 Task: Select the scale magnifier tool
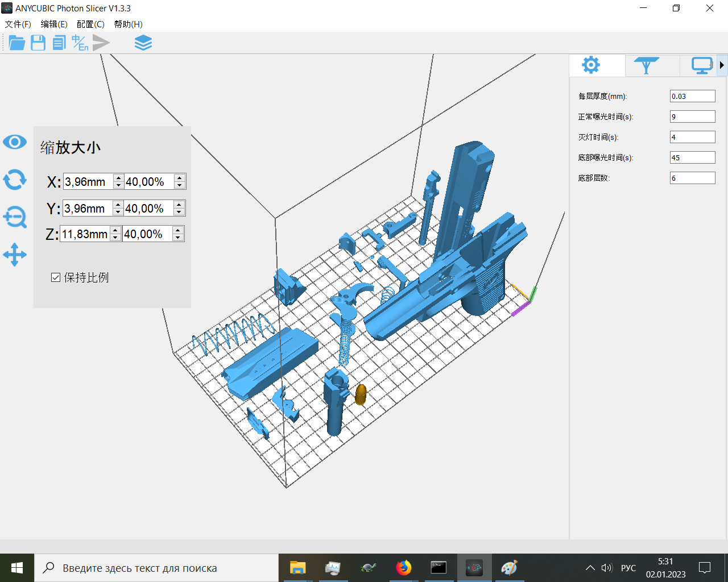click(15, 217)
